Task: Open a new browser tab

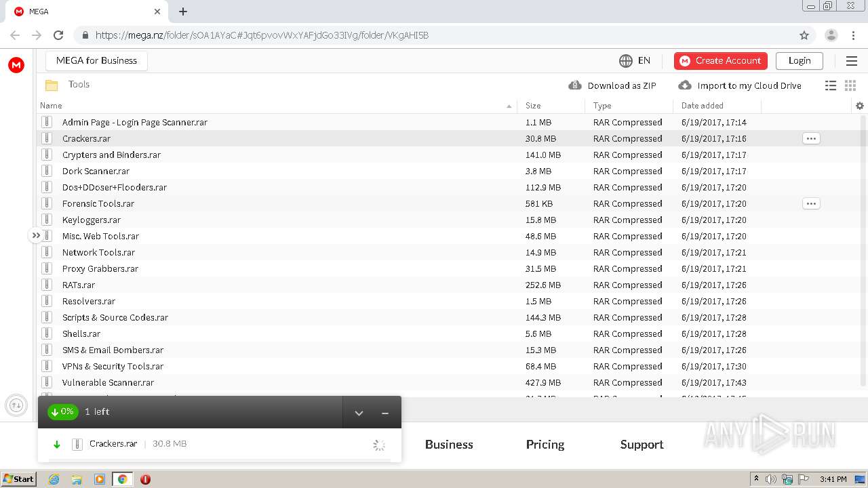Action: (x=183, y=12)
